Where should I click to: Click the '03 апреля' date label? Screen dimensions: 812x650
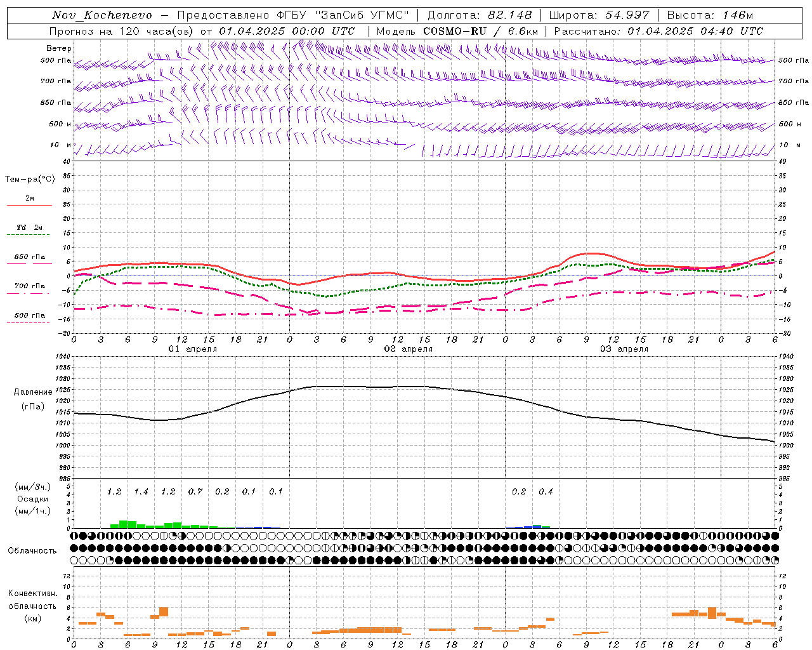click(x=624, y=349)
